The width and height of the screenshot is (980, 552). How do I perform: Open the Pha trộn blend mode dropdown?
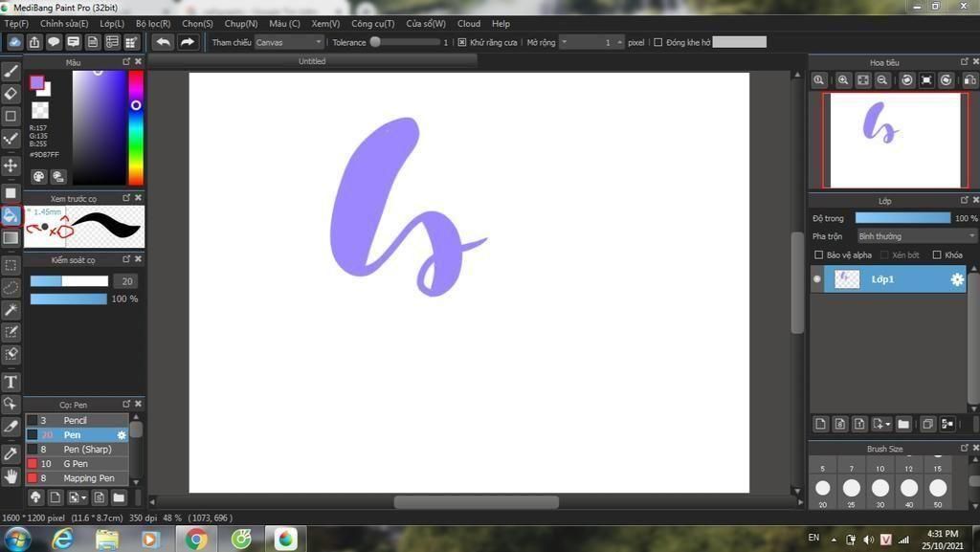click(916, 236)
